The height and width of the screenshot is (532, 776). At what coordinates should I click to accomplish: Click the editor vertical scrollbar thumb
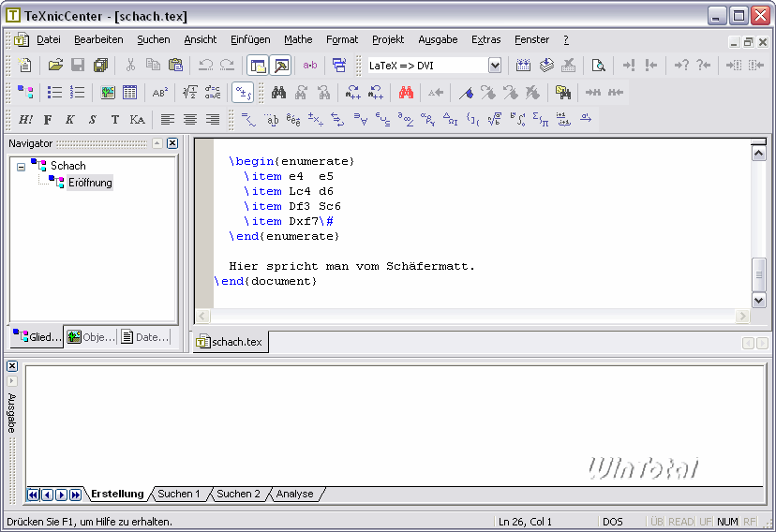(759, 274)
